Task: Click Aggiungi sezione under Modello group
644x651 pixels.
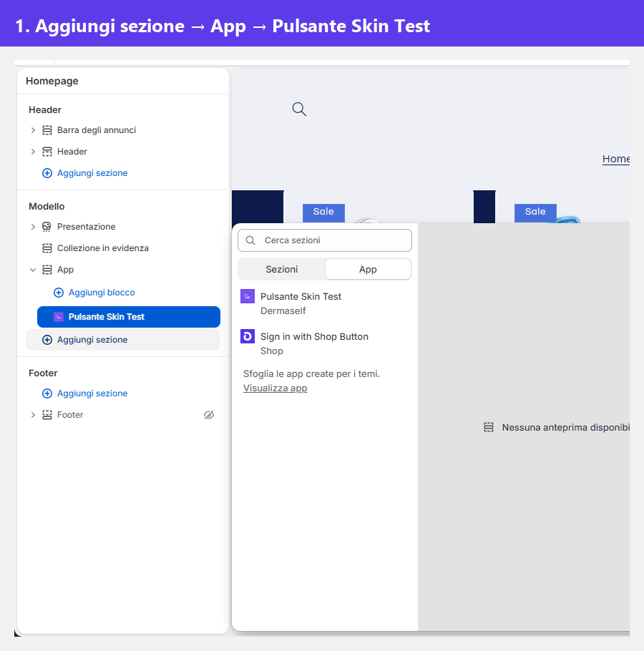Action: [123, 340]
